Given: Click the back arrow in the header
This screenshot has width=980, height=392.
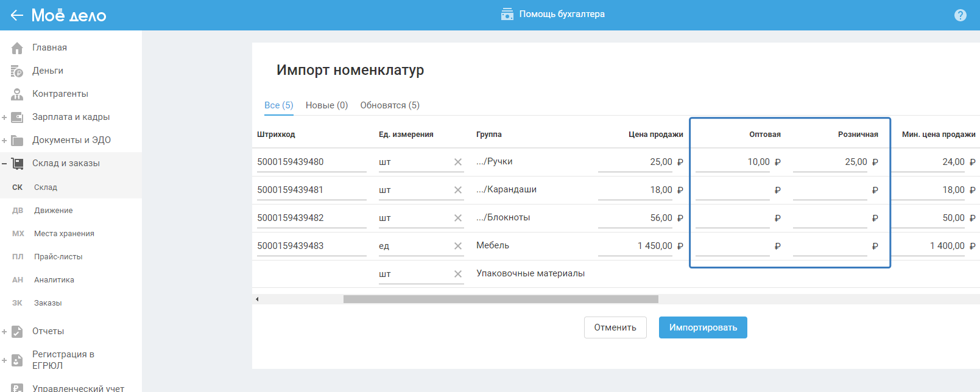Looking at the screenshot, I should tap(16, 15).
